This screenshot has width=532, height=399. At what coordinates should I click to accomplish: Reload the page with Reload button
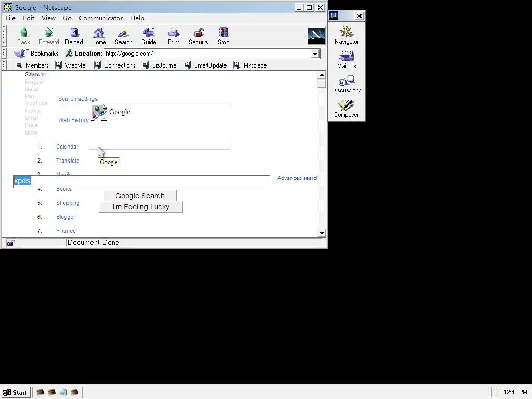pos(74,36)
